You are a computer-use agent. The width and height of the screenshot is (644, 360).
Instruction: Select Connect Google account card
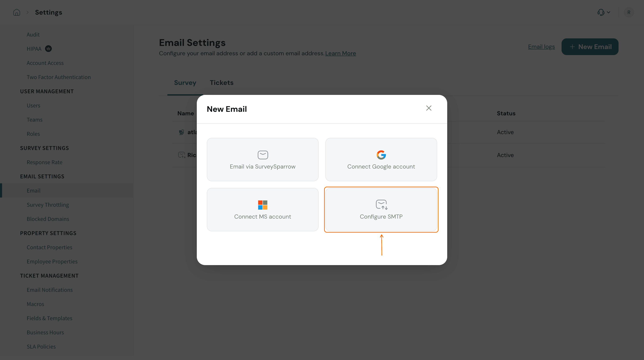381,159
